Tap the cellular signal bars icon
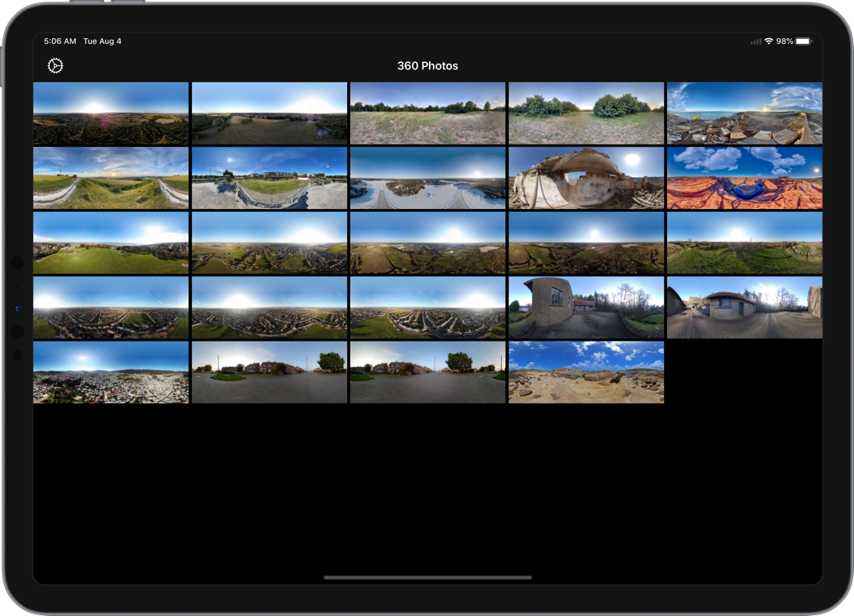The image size is (854, 616). (756, 41)
